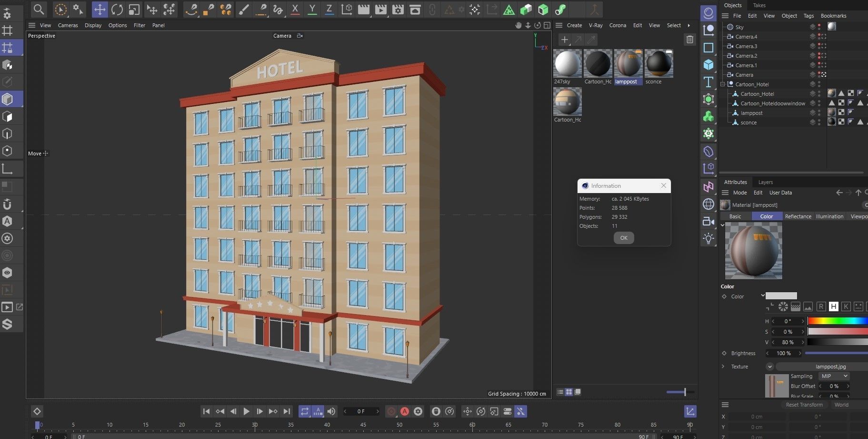This screenshot has height=439, width=868.
Task: Enable the Model mode cube icon
Action: click(x=7, y=99)
